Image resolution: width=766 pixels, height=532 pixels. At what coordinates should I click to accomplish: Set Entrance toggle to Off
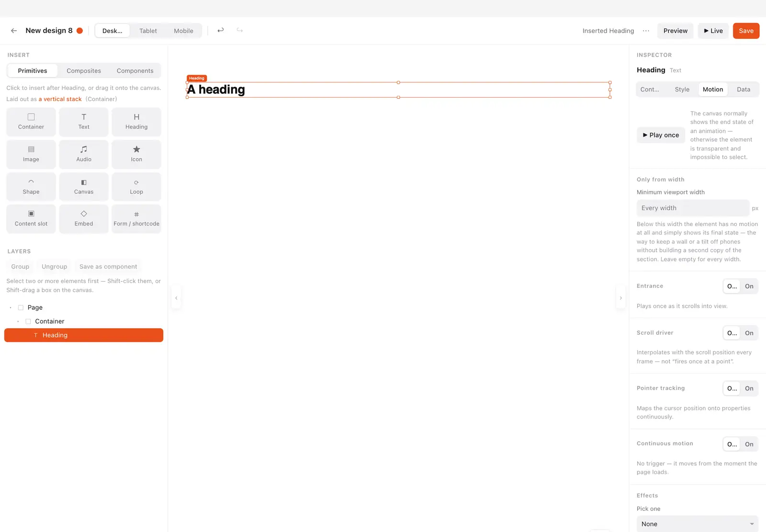pos(732,286)
